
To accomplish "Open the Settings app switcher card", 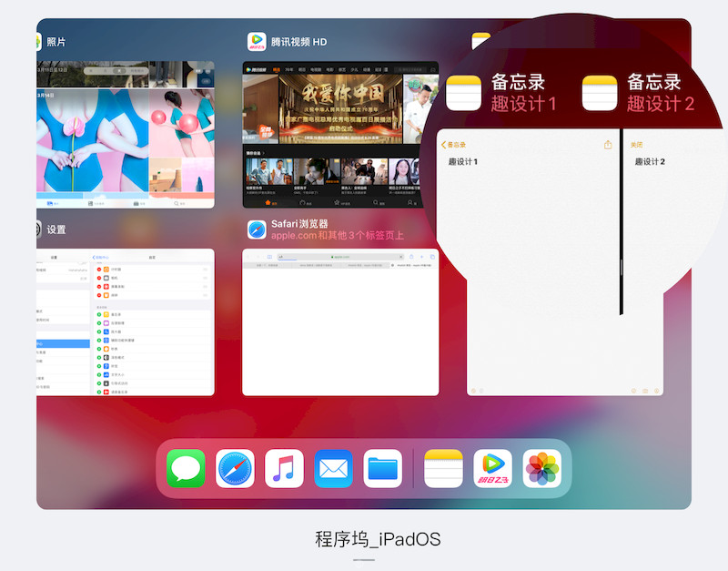I will [126, 322].
